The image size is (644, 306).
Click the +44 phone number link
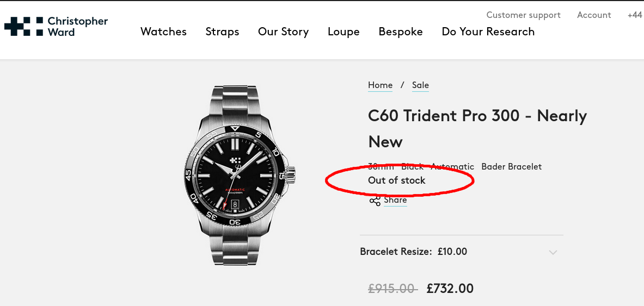tap(635, 15)
